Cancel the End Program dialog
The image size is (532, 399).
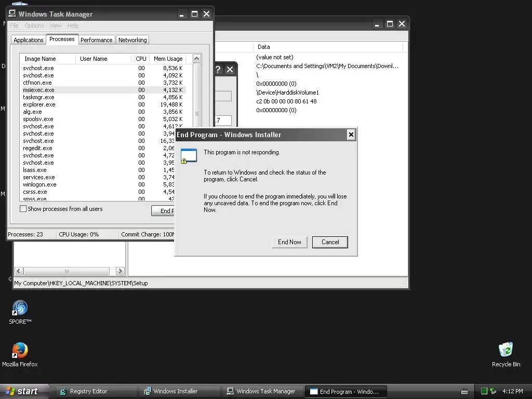tap(330, 242)
